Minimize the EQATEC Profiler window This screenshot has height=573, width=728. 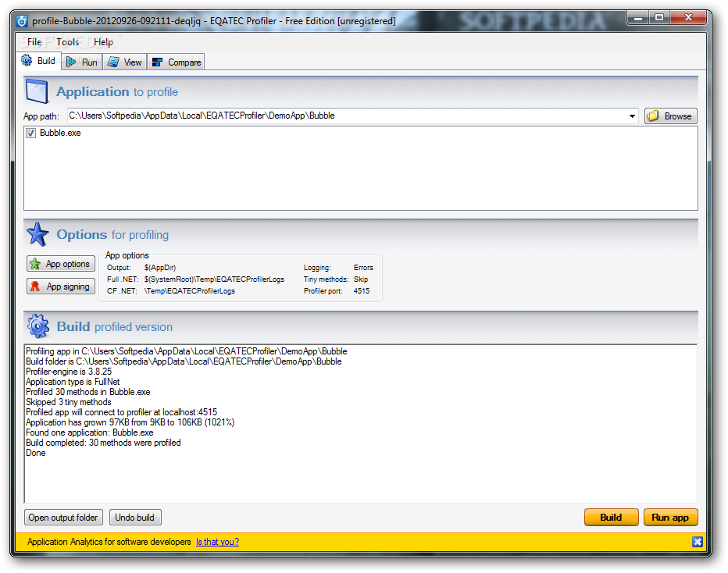click(638, 18)
